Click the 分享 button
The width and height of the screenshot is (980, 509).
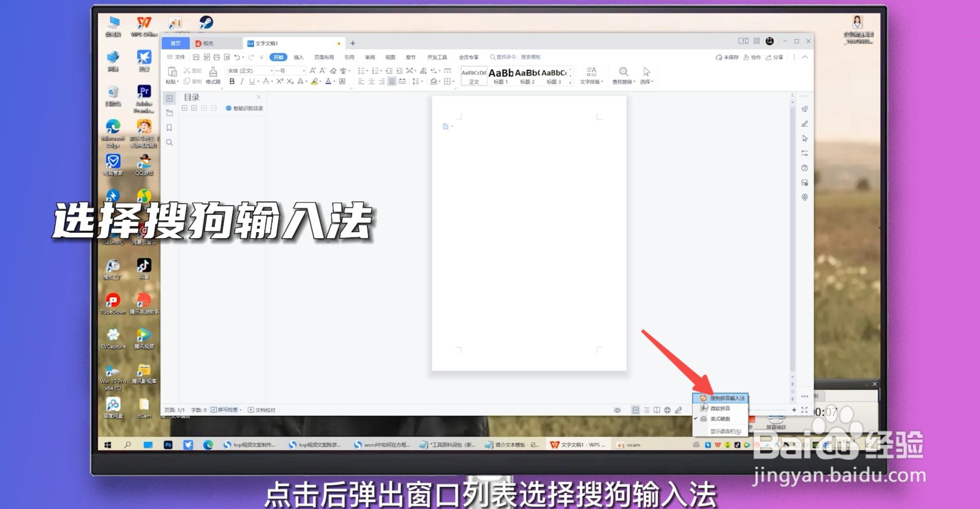[774, 57]
